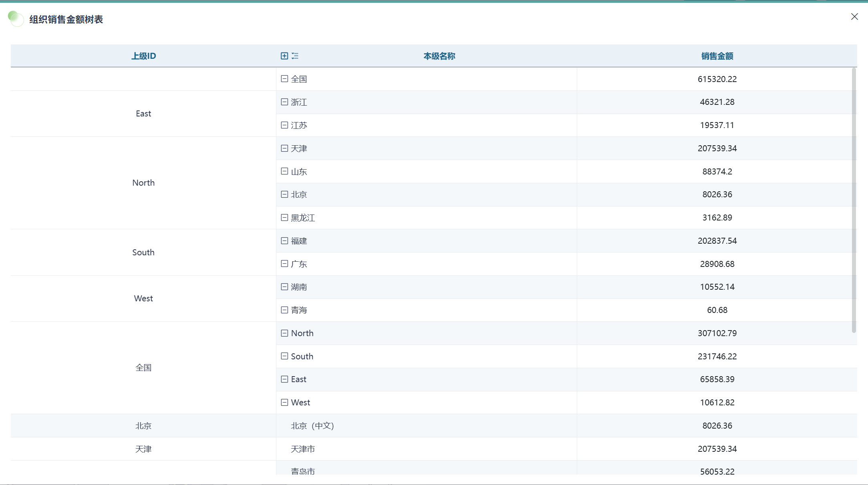Viewport: 868px width, 485px height.
Task: Collapse the 天津 row minus icon
Action: point(284,148)
